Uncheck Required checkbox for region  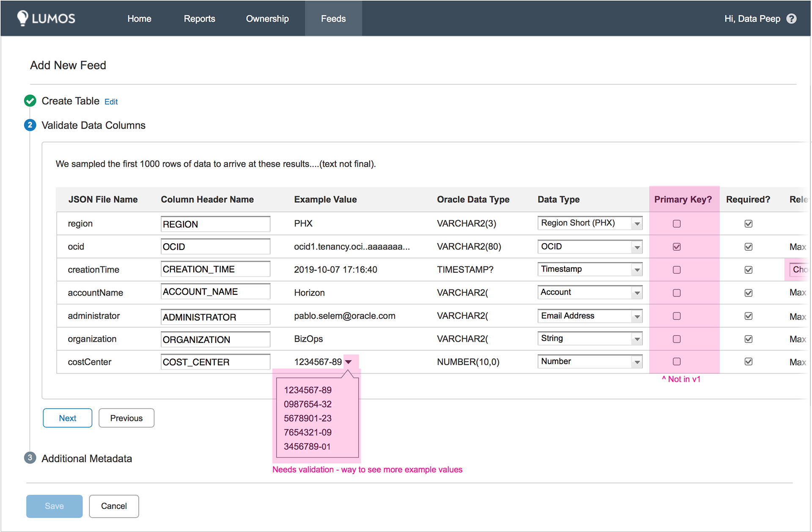(x=748, y=223)
